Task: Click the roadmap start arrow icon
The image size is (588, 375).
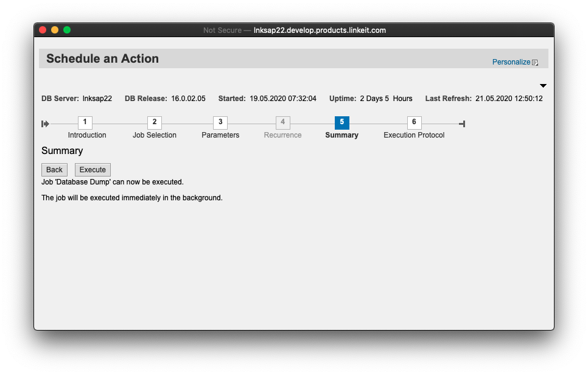Action: coord(45,124)
